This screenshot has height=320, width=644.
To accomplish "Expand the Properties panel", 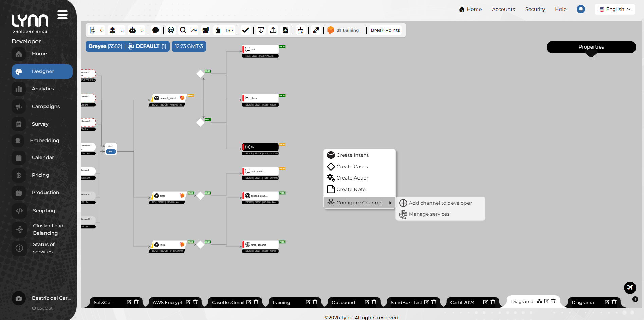I will [591, 47].
